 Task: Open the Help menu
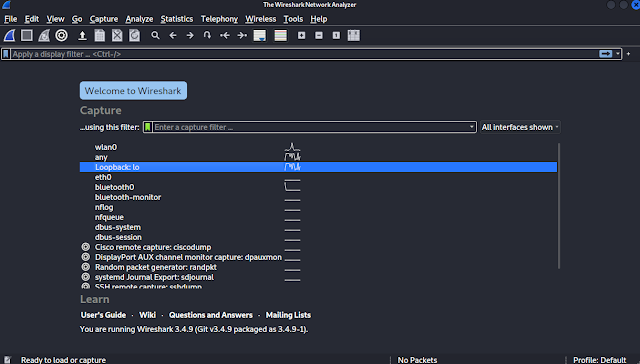319,19
